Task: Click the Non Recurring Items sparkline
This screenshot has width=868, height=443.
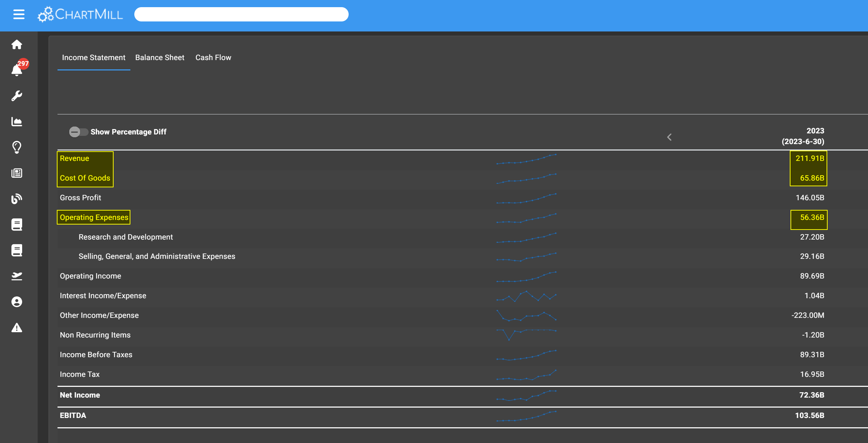Action: coord(526,334)
